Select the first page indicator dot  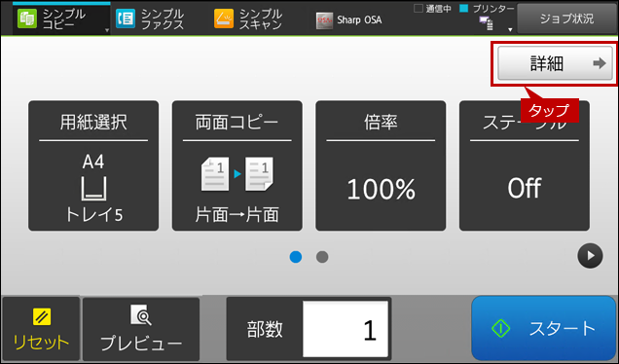296,257
